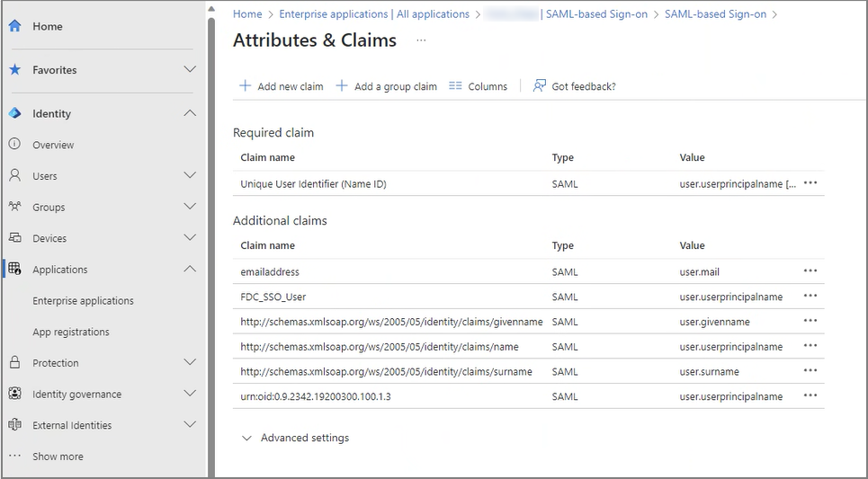Click the Protection lock icon
868x479 pixels.
(x=14, y=363)
